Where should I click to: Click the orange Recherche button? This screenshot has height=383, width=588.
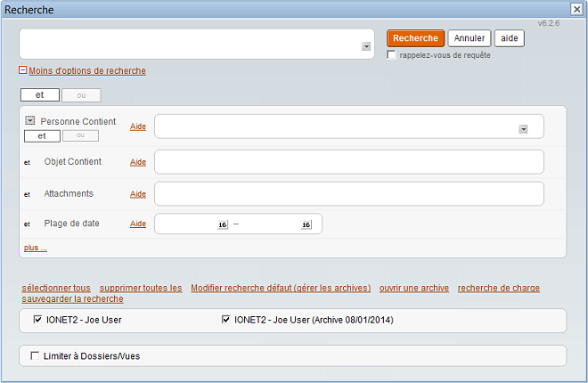[x=415, y=38]
